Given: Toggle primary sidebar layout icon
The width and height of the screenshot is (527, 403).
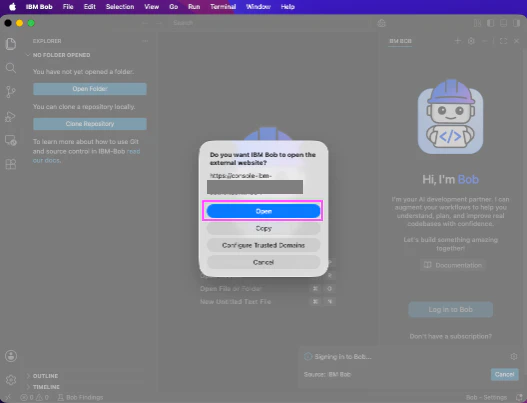Looking at the screenshot, I should (x=490, y=23).
